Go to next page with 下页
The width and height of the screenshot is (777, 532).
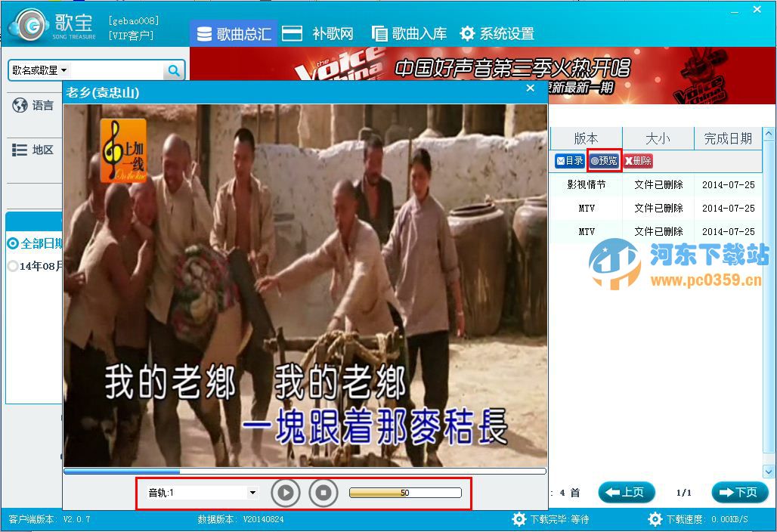point(740,492)
